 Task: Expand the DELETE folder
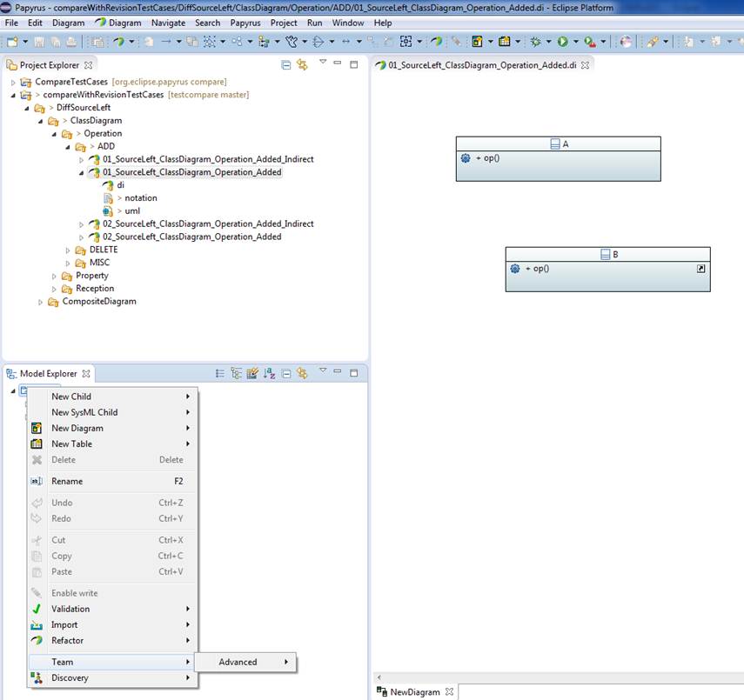click(x=67, y=250)
